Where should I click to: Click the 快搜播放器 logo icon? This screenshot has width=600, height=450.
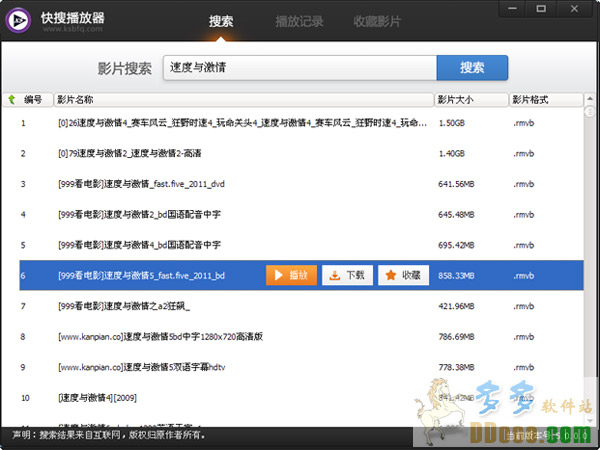[x=18, y=20]
